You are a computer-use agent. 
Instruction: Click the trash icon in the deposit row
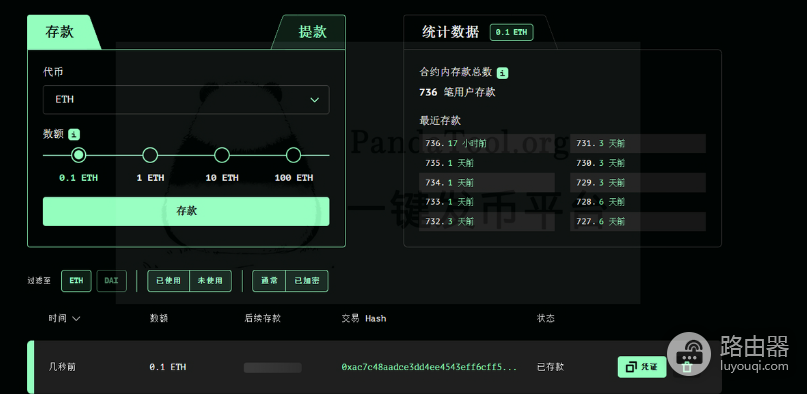coord(686,367)
